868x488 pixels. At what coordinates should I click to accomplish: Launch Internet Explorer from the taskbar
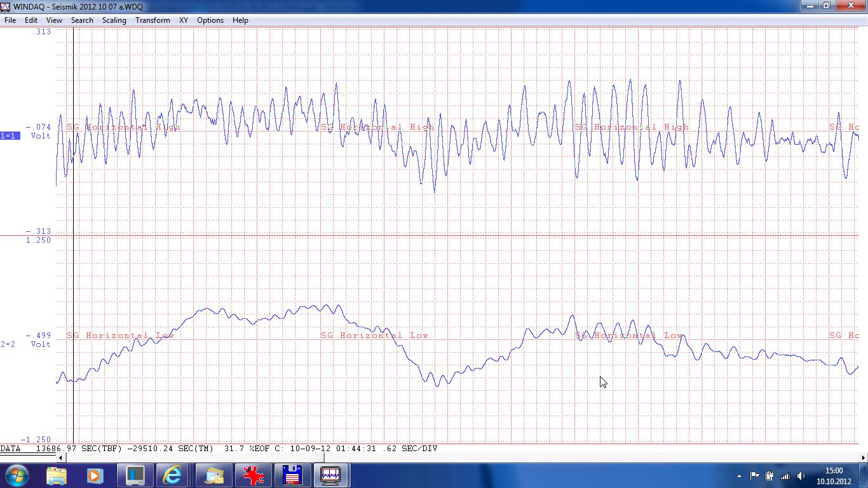(x=172, y=475)
